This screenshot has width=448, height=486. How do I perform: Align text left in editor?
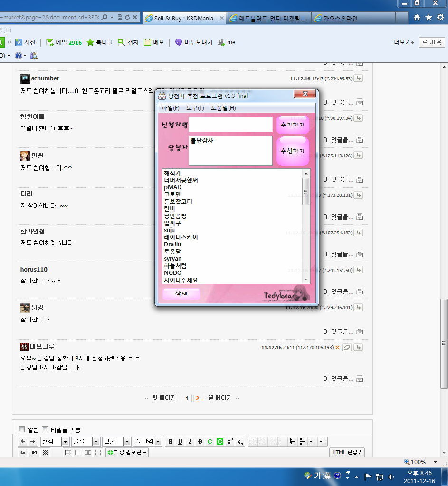coord(252,441)
